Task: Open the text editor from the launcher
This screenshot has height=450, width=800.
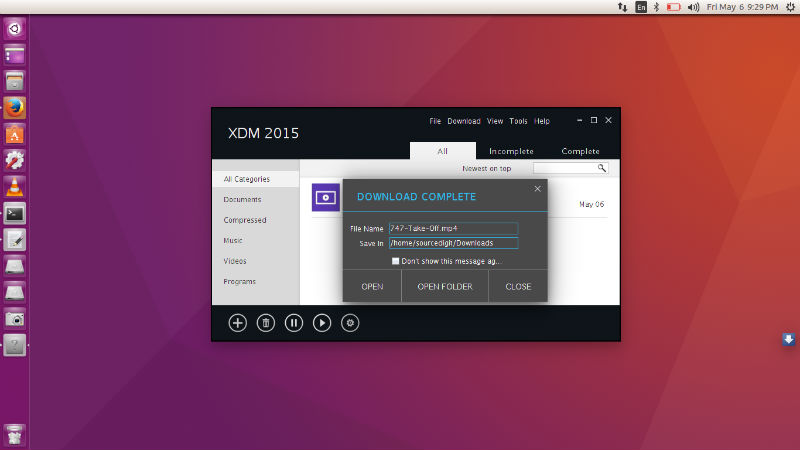Action: [x=14, y=240]
